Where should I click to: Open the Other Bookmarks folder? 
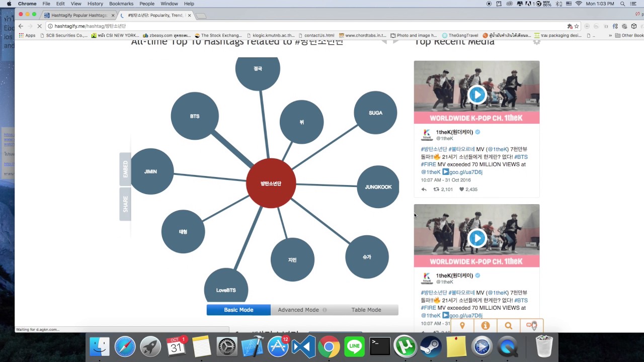click(x=629, y=36)
